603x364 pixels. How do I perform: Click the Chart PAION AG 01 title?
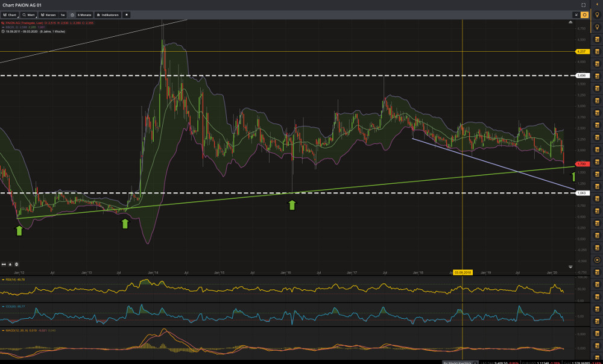pyautogui.click(x=22, y=5)
